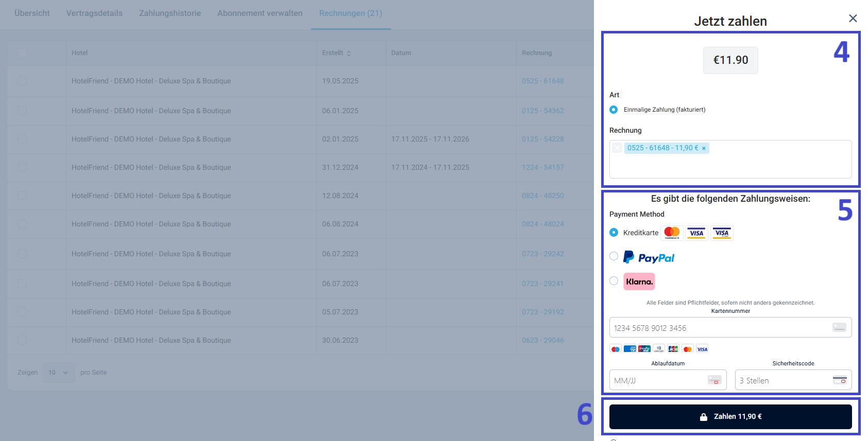Image resolution: width=868 pixels, height=441 pixels.
Task: Click the first Visa logo beside Kreditkarte
Action: [x=696, y=233]
